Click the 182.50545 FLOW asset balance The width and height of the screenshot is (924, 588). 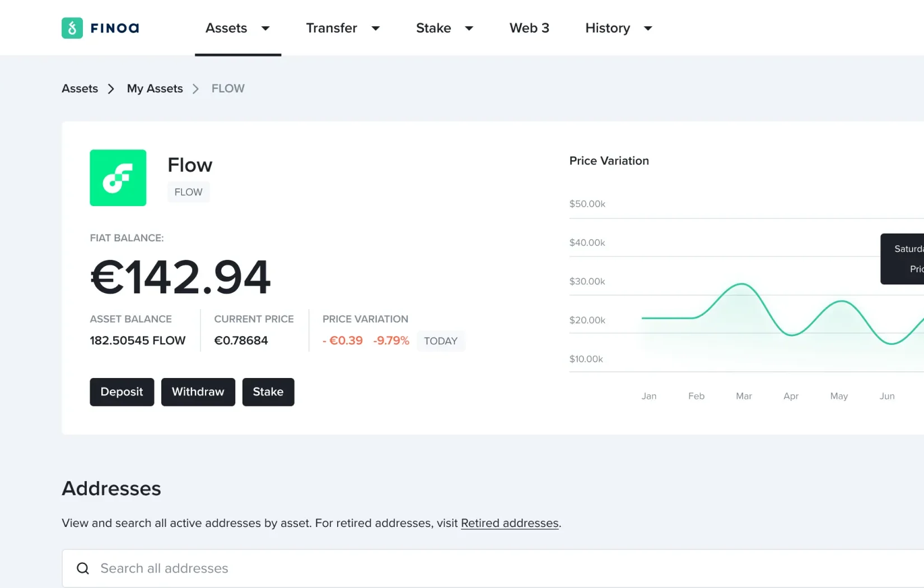pyautogui.click(x=138, y=340)
